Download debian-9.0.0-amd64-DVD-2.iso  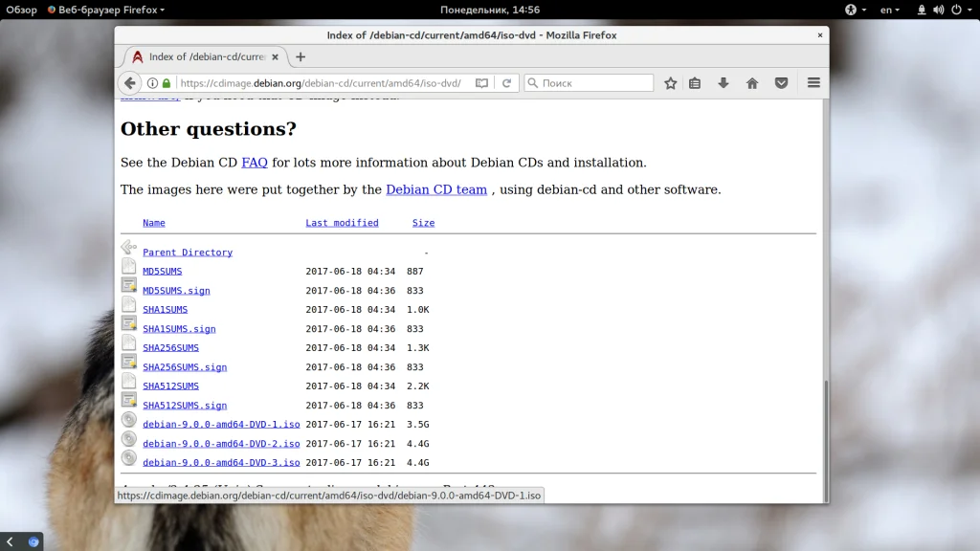[221, 444]
